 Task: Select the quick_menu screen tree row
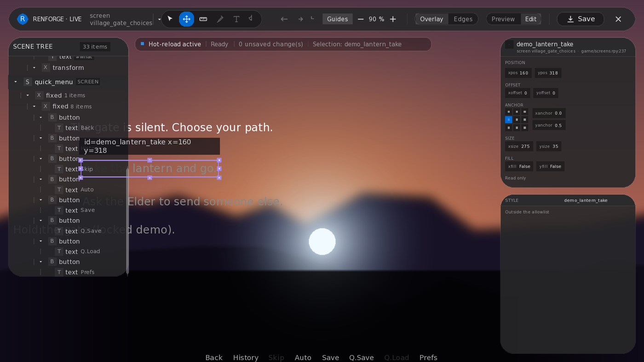(x=68, y=82)
